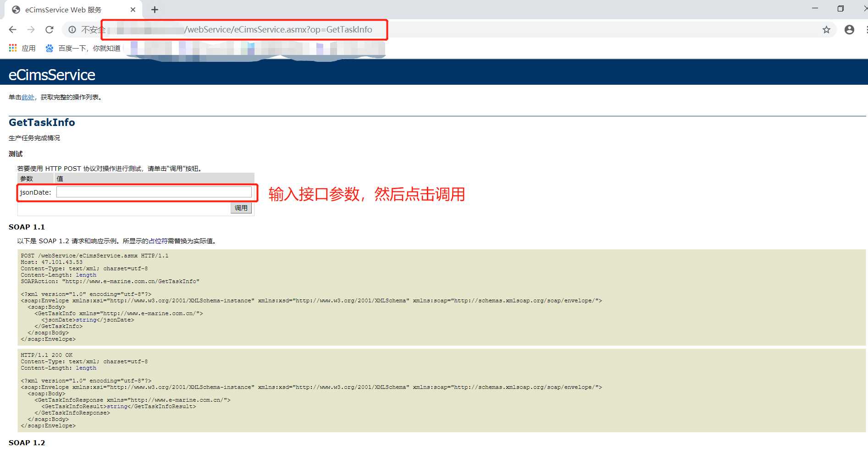Viewport: 868px width, 453px height.
Task: Select the '测试' heading
Action: point(16,154)
